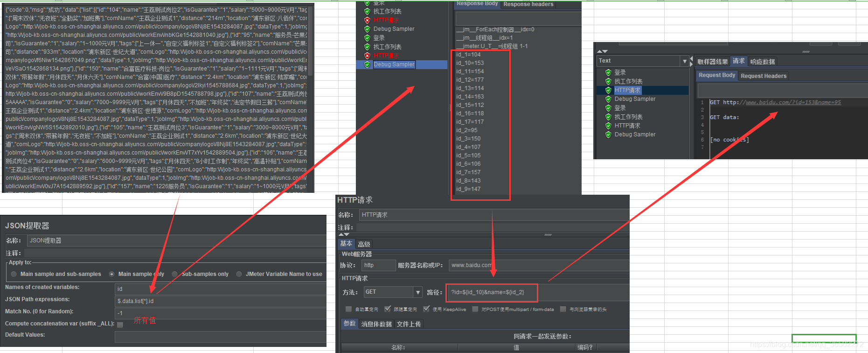Toggle the 使用 KeepAlive checkbox
The height and width of the screenshot is (353, 868).
426,309
